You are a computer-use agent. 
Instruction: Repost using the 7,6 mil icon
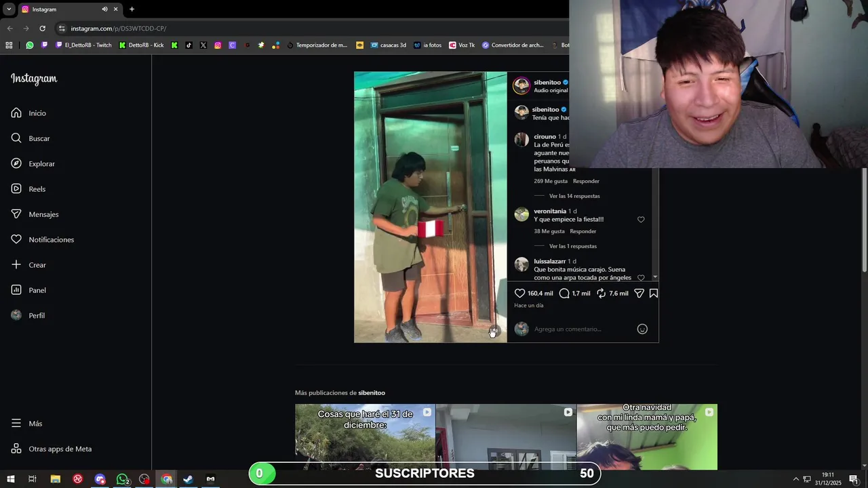coord(601,293)
